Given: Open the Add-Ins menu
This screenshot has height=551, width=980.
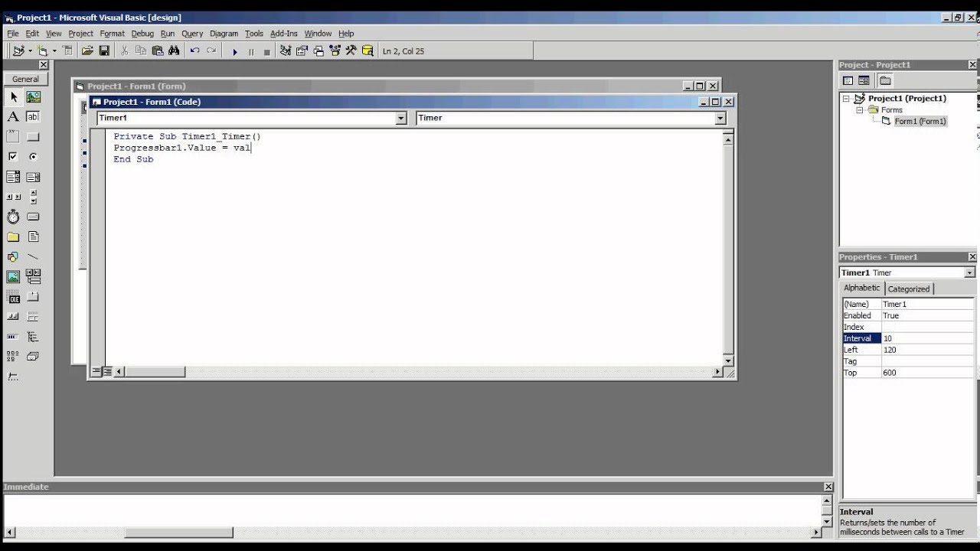Looking at the screenshot, I should point(283,34).
